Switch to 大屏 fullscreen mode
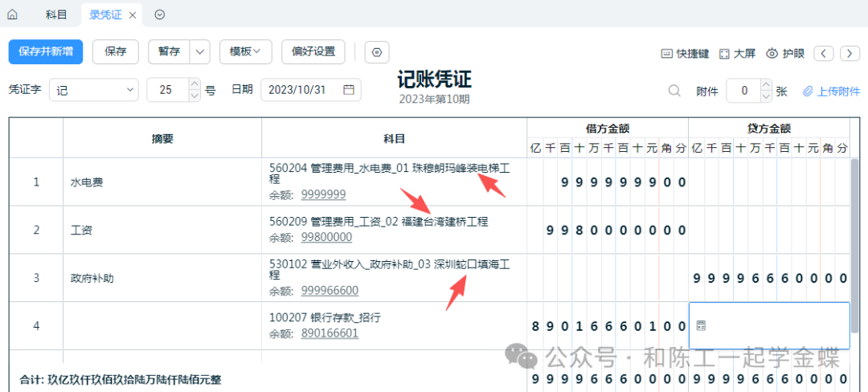Screen dimensions: 868x392 pyautogui.click(x=737, y=53)
